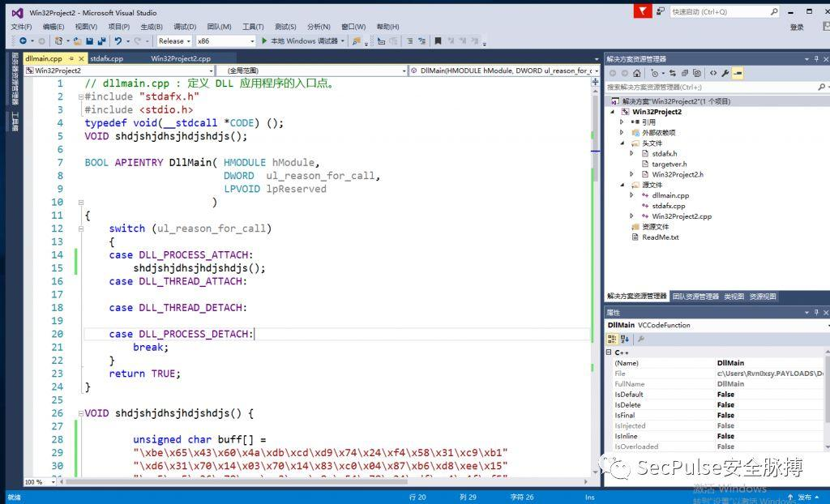Image resolution: width=830 pixels, height=504 pixels.
Task: Collapse the 头文件 folder
Action: [622, 143]
